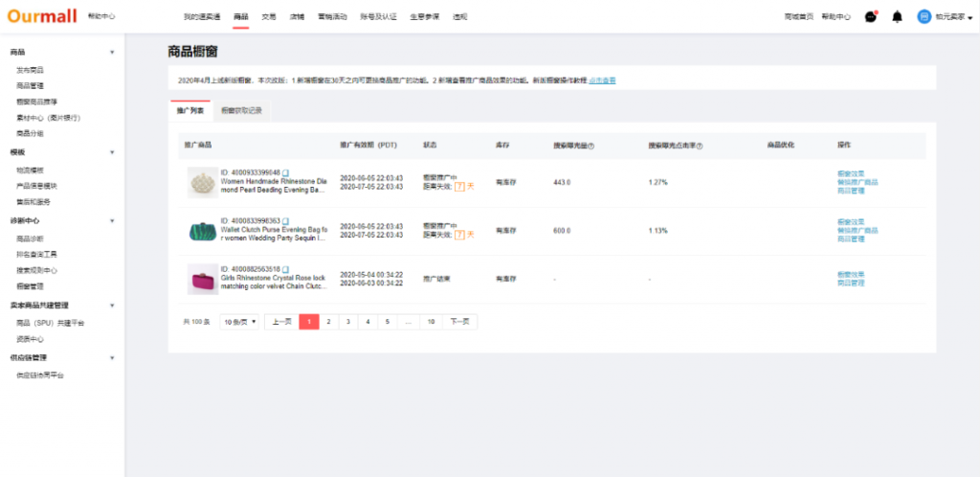Copy ID 4000933399848 using copy icon
980x477 pixels.
[285, 172]
